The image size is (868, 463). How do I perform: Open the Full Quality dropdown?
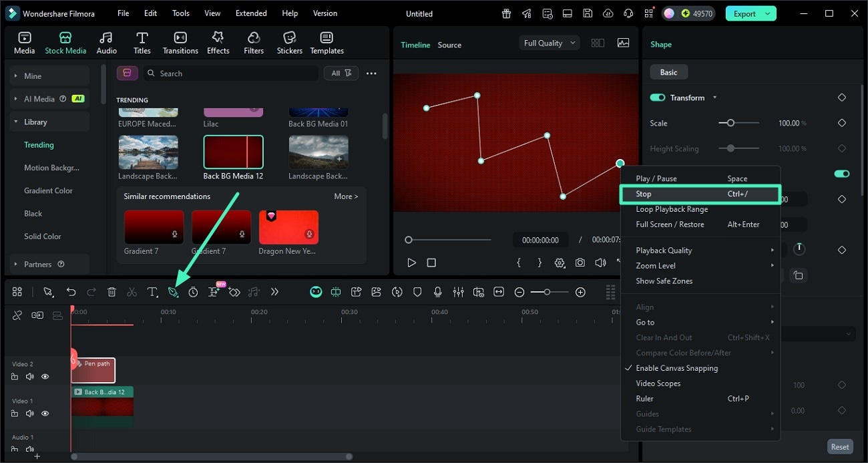tap(550, 43)
